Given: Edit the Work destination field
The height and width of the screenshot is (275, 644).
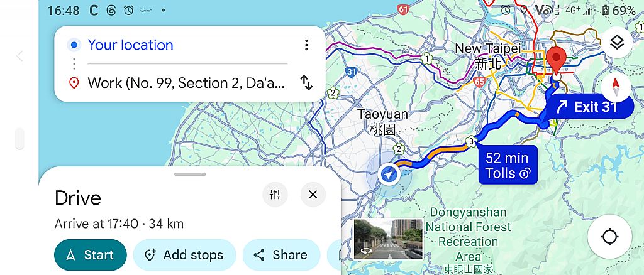Looking at the screenshot, I should pos(186,84).
